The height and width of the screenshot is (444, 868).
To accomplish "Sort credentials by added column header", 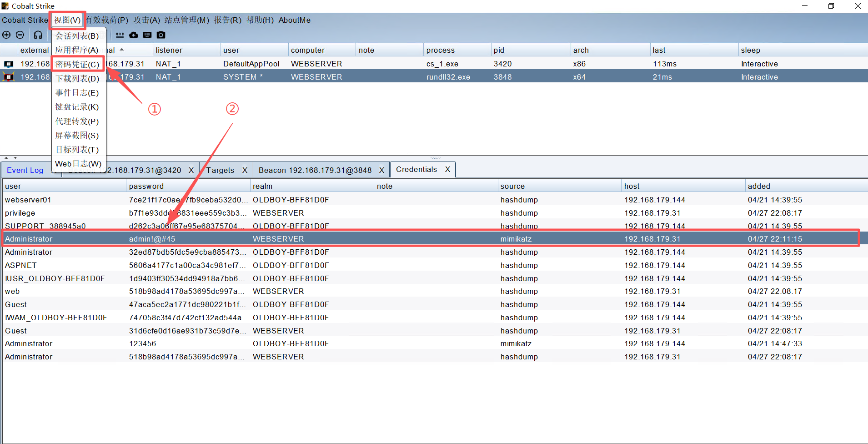I will click(806, 186).
